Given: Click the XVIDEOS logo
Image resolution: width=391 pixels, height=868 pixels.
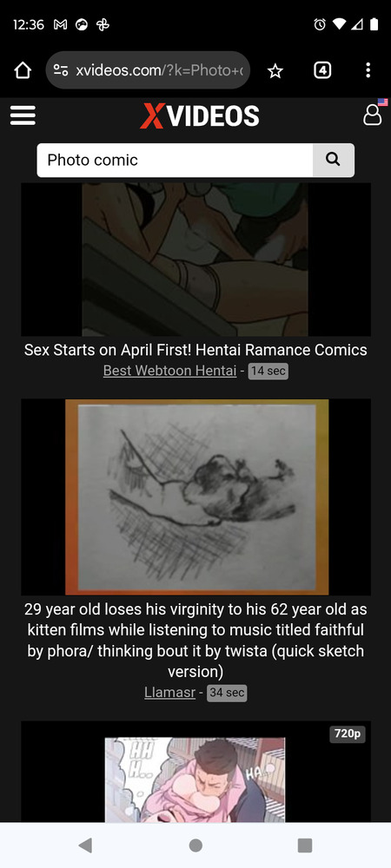Looking at the screenshot, I should (200, 116).
